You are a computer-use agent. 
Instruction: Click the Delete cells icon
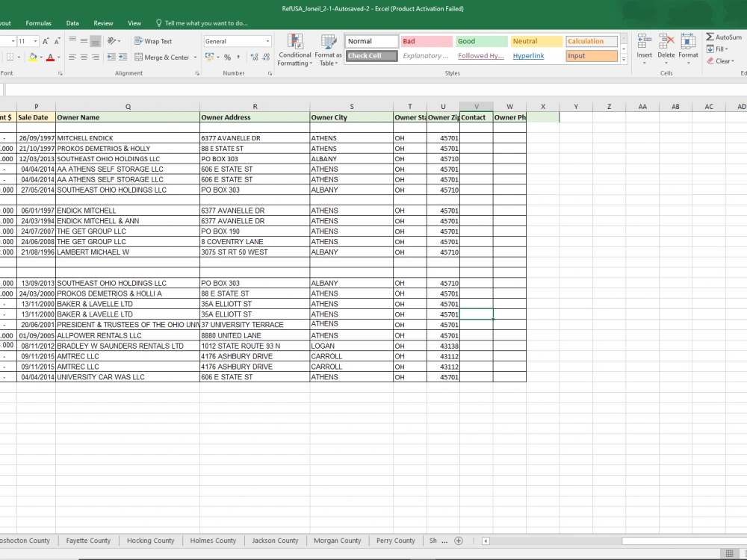pyautogui.click(x=666, y=42)
